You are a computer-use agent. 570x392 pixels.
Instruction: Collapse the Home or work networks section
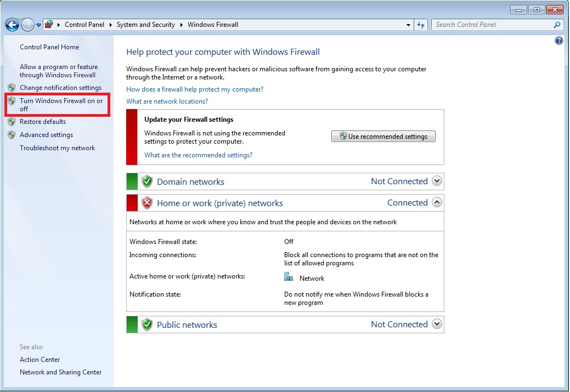point(437,202)
